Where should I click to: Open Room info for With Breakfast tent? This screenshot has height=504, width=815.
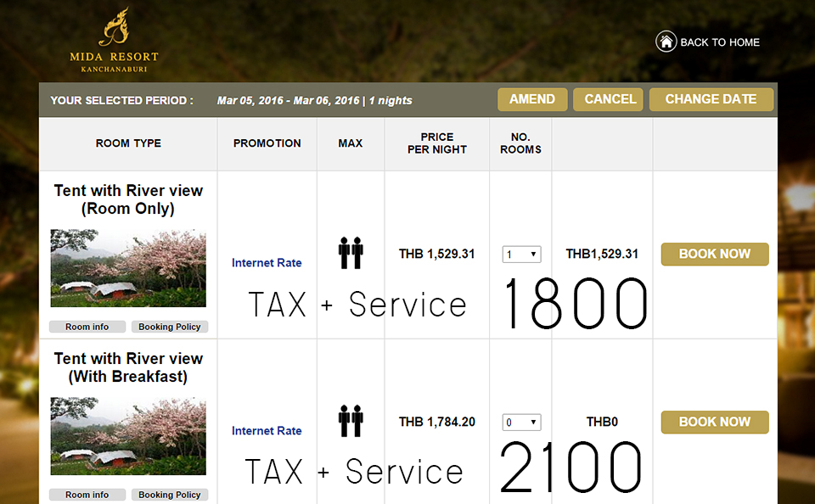point(87,495)
